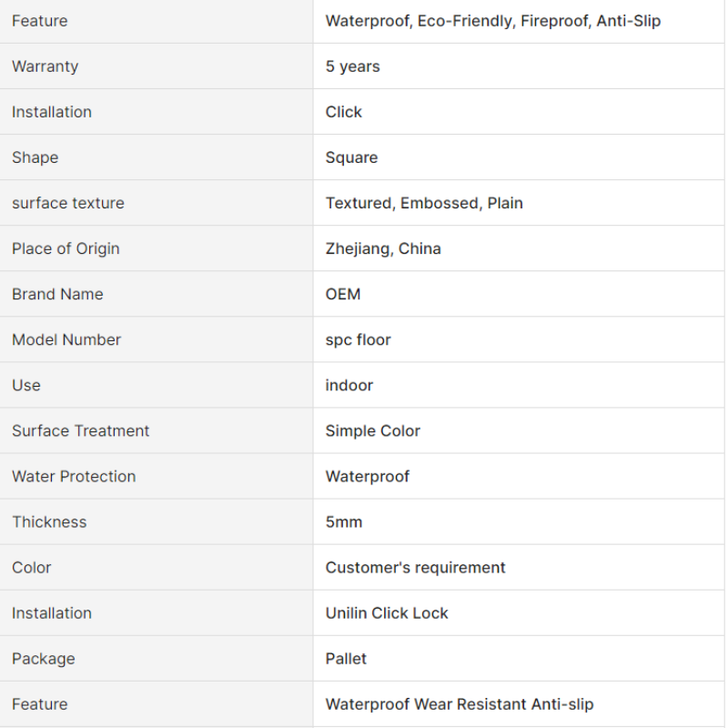Select the "5mm" thickness value

pos(344,521)
